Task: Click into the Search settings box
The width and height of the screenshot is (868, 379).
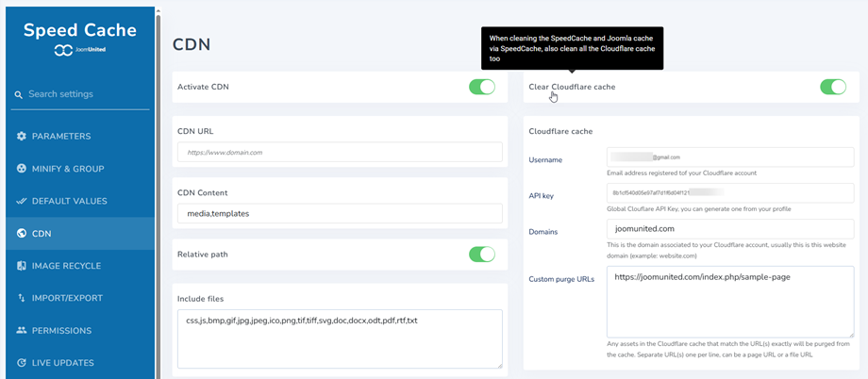Action: point(85,94)
